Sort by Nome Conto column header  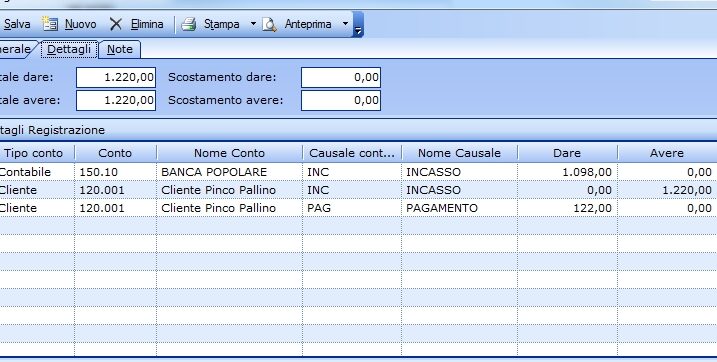230,153
